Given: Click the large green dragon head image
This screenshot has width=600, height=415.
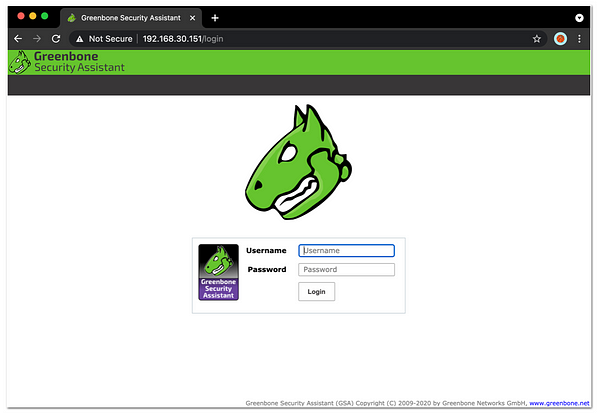Looking at the screenshot, I should point(298,162).
